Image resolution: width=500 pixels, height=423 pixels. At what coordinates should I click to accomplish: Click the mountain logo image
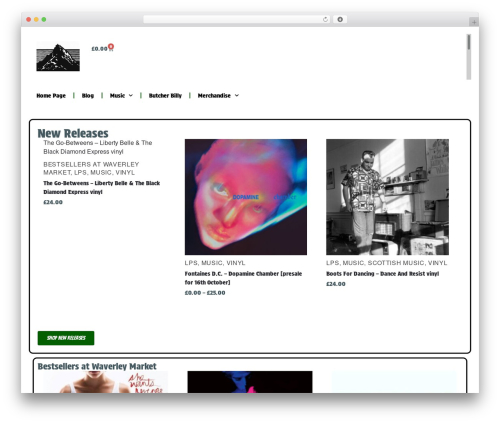tap(58, 56)
